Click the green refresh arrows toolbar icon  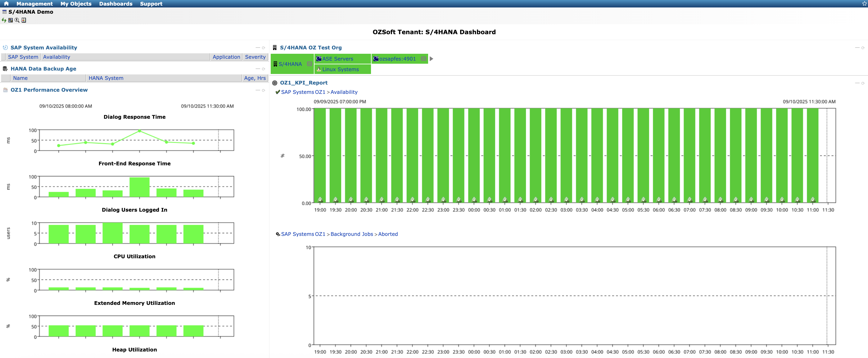point(4,20)
